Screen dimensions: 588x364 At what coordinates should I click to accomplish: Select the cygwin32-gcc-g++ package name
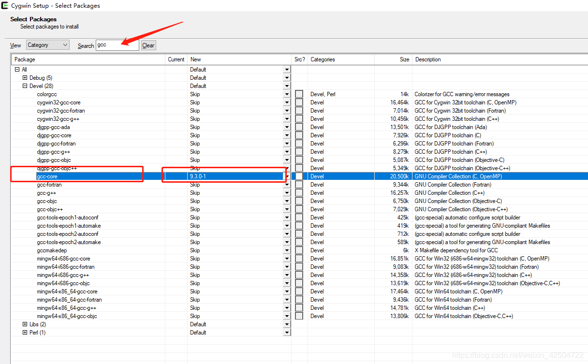pos(58,119)
